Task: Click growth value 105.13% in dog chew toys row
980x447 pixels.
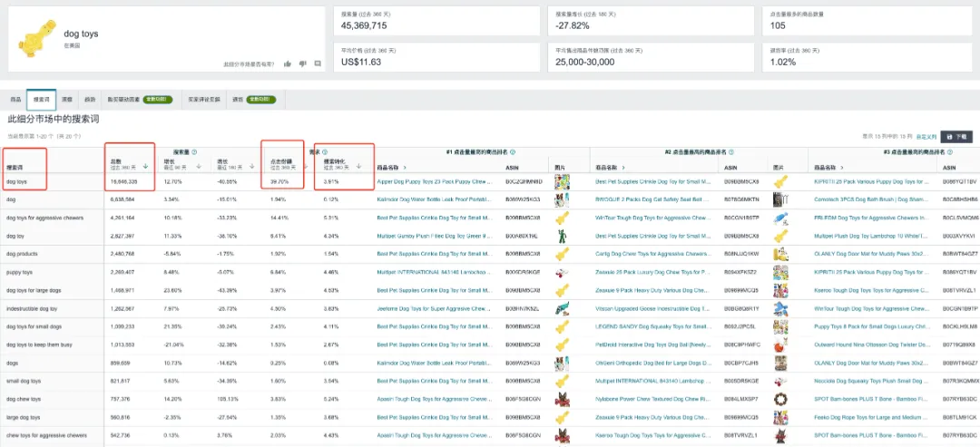Action: [x=228, y=399]
